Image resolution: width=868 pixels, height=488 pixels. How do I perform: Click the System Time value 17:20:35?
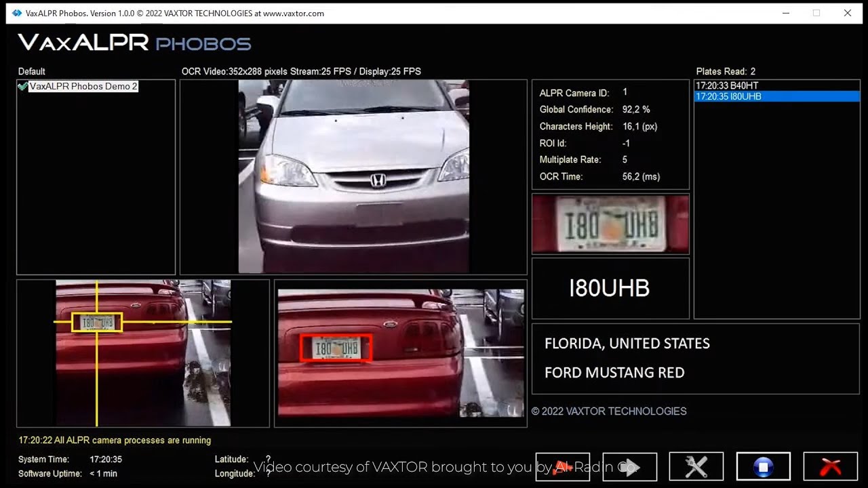[106, 460]
